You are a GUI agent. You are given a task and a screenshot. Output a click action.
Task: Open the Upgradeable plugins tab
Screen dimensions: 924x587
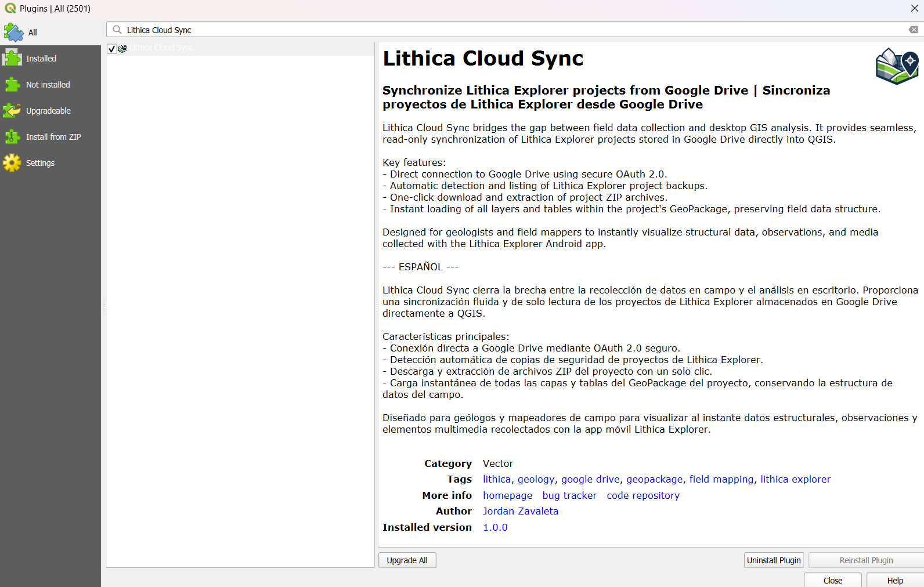pos(50,111)
